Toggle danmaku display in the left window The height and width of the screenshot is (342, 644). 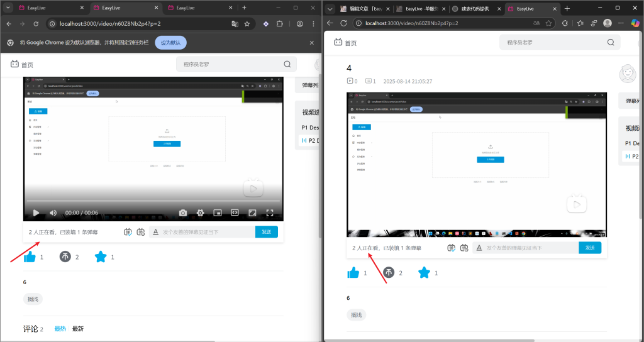click(x=128, y=232)
